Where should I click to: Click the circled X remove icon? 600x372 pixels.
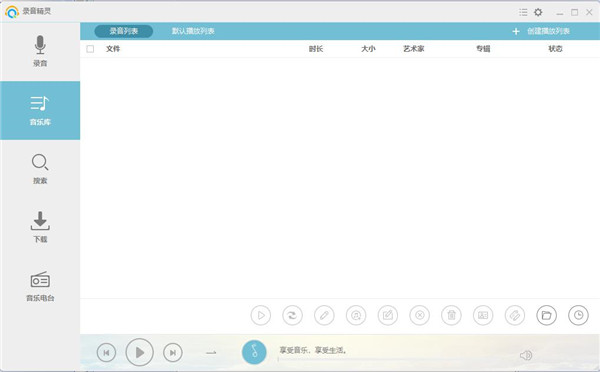pyautogui.click(x=419, y=315)
